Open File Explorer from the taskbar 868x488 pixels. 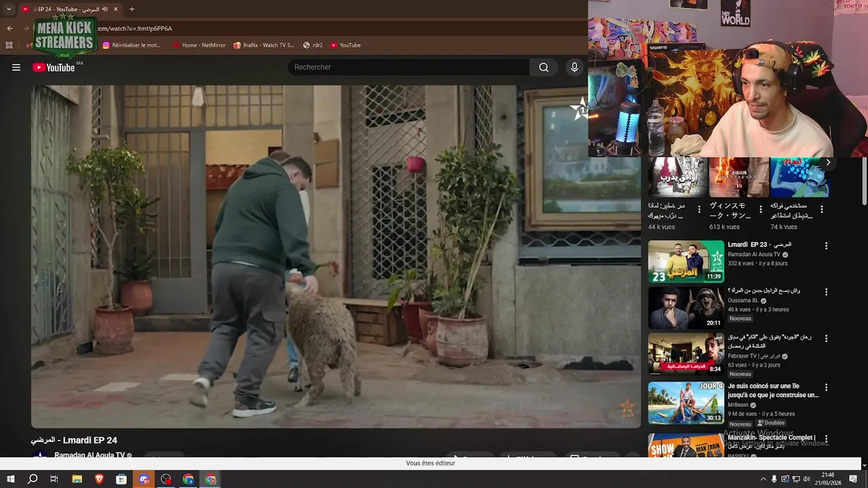click(77, 479)
